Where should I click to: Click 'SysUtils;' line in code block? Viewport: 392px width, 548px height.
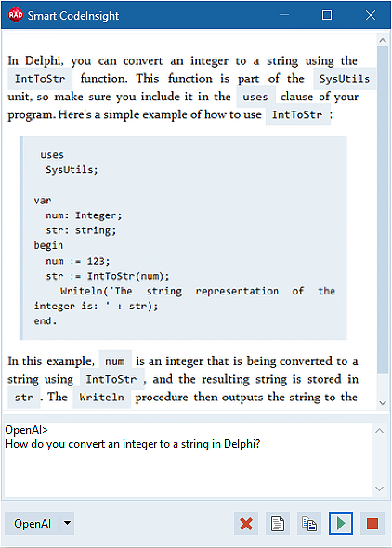(72, 169)
